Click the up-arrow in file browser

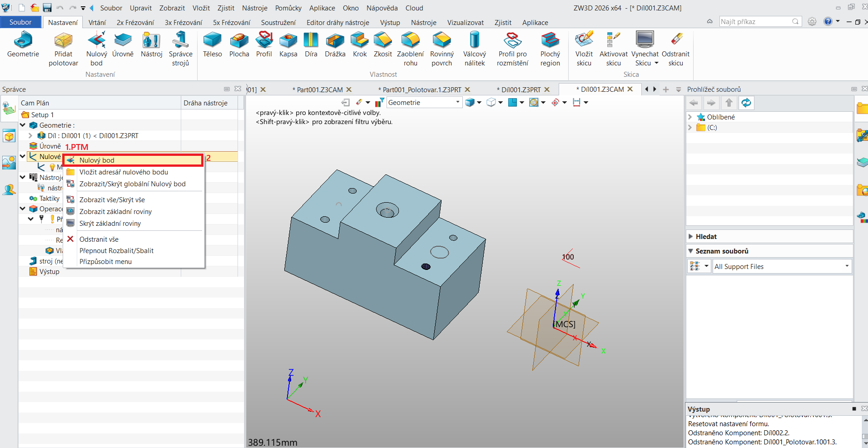point(729,103)
